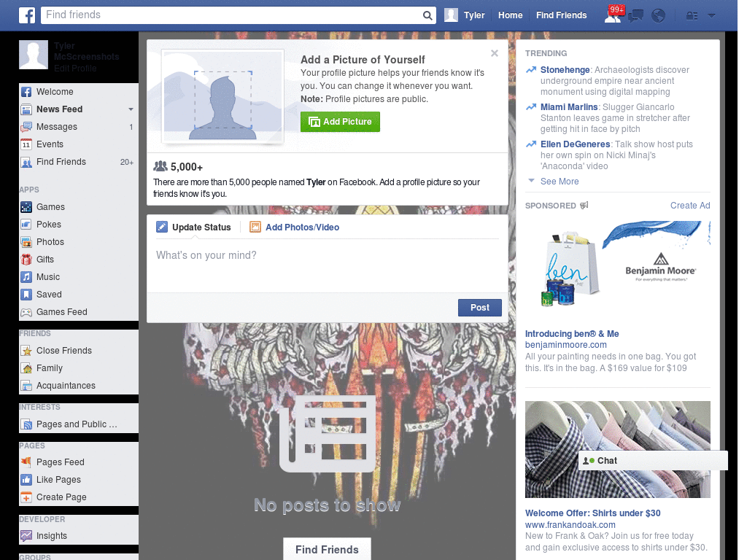Screen dimensions: 747x560
Task: Click the profile picture placeholder in sidebar
Action: tap(34, 55)
